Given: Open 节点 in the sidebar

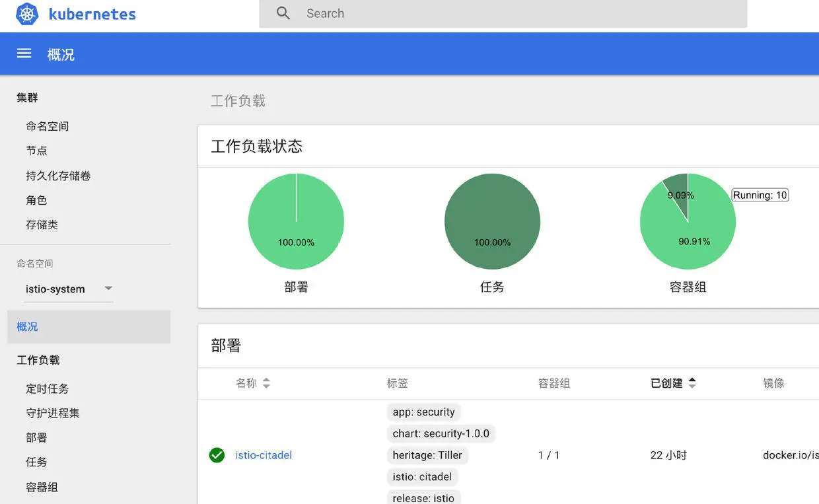Looking at the screenshot, I should coord(37,151).
